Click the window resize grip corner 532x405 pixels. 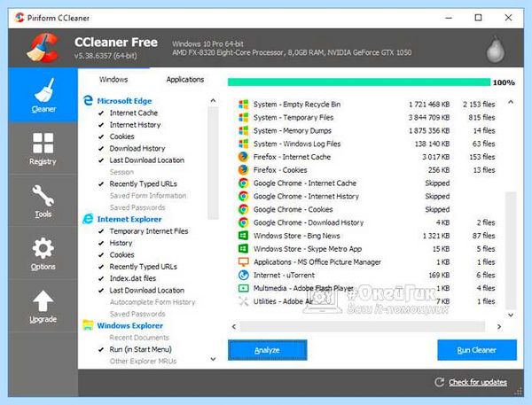tap(518, 392)
